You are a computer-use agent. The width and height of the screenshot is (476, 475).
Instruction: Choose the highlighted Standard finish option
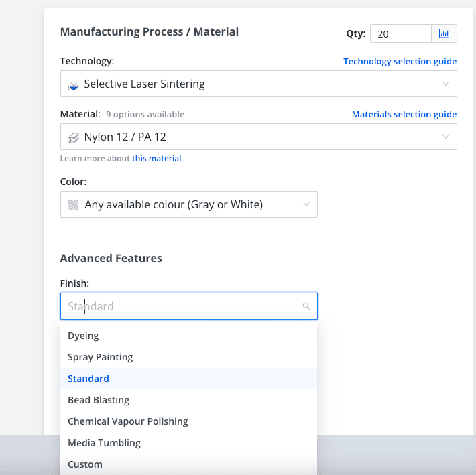[x=88, y=379]
